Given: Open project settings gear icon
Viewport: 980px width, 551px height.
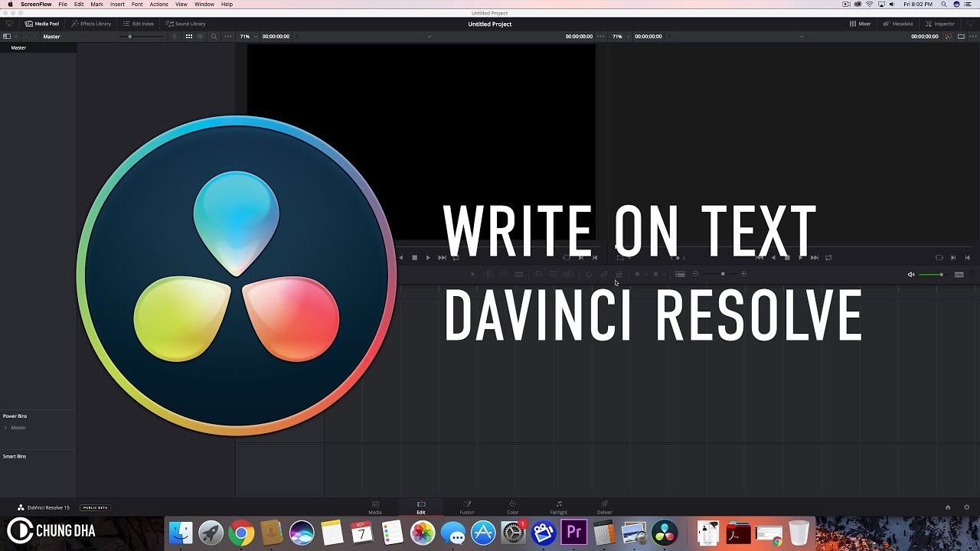Looking at the screenshot, I should 967,507.
